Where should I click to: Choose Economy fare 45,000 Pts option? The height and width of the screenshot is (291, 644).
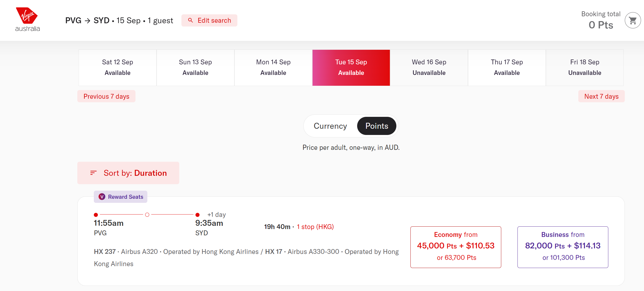point(456,247)
